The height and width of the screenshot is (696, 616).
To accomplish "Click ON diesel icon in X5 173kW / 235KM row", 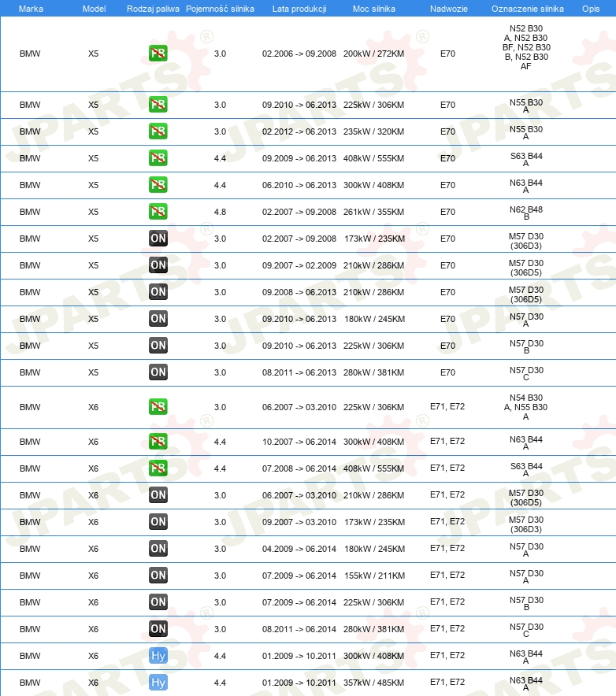I will (158, 239).
